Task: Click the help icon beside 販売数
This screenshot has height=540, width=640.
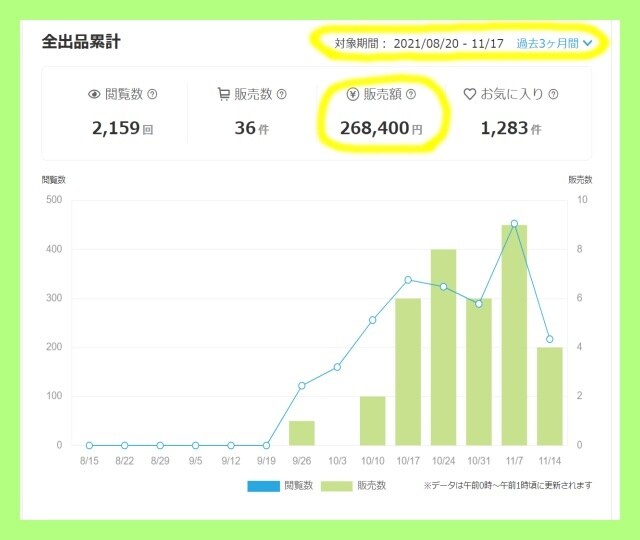Action: (x=282, y=94)
